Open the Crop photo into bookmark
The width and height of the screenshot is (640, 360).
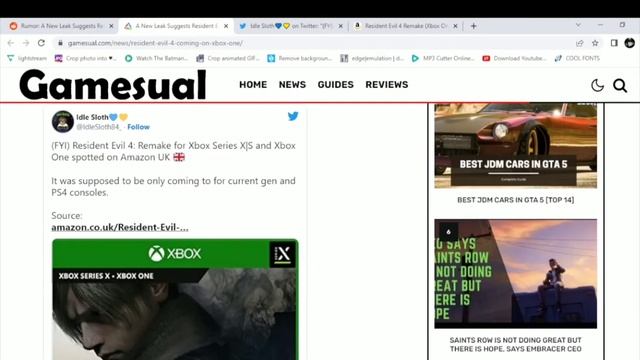pos(85,58)
